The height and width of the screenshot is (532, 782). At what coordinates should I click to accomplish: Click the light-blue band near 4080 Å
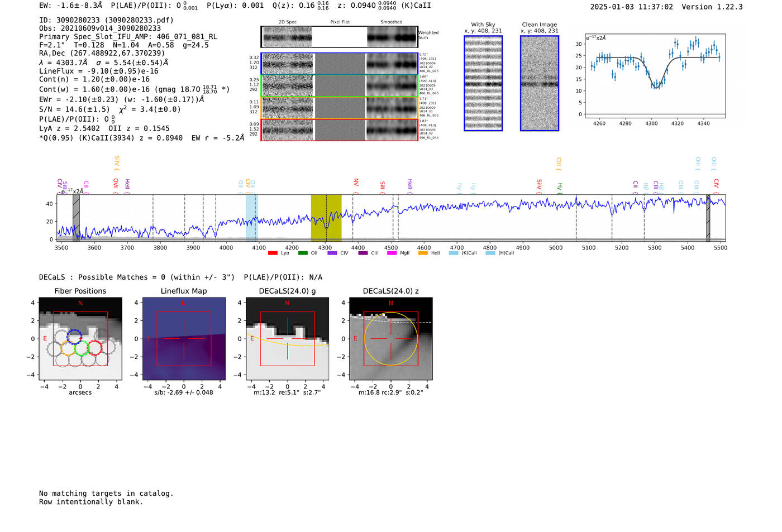(x=252, y=218)
